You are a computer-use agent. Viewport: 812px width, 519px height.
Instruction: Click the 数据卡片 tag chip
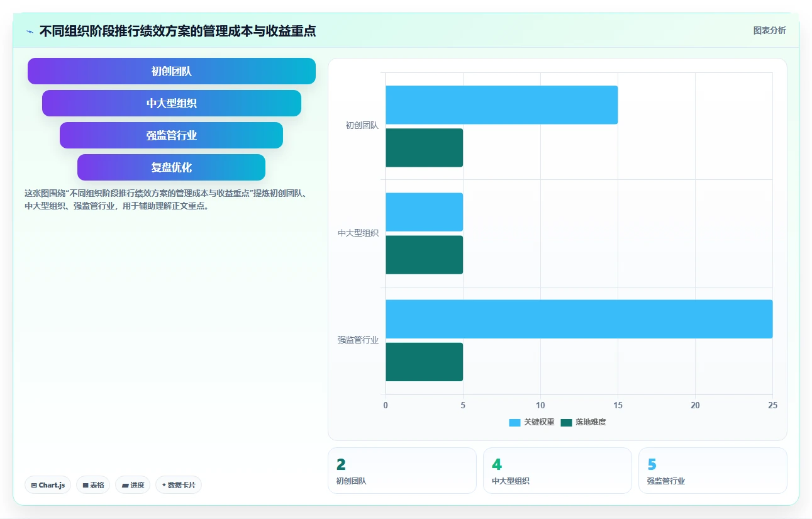[179, 485]
